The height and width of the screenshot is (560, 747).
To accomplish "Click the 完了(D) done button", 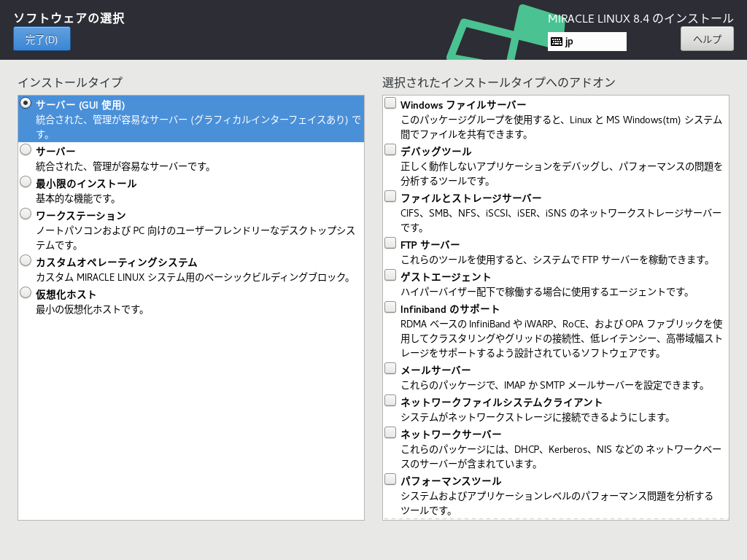I will click(42, 39).
